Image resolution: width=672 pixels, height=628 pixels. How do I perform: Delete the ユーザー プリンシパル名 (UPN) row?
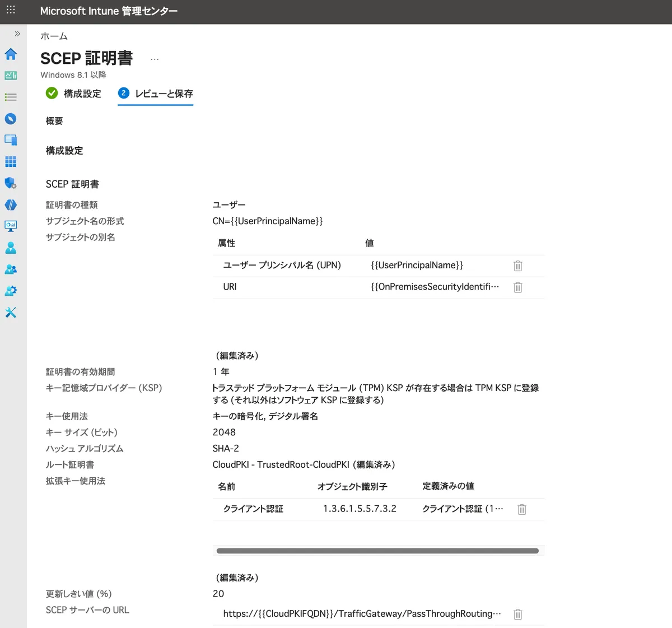coord(518,266)
